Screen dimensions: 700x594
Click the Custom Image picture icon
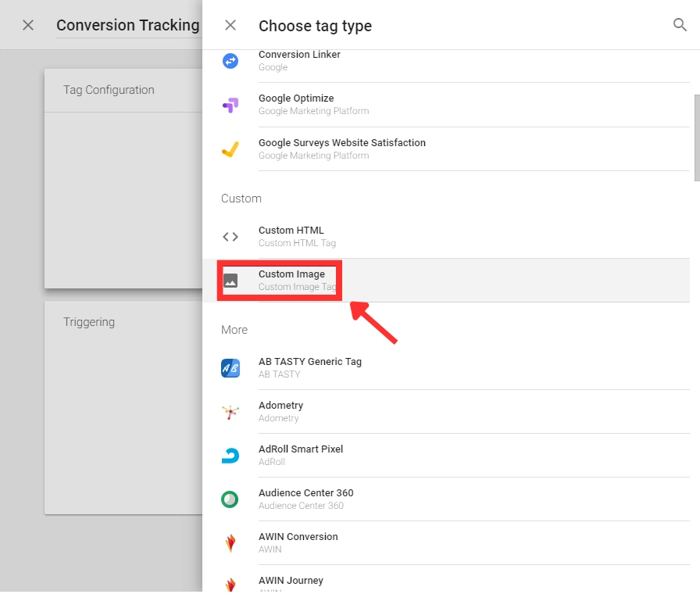(x=230, y=281)
